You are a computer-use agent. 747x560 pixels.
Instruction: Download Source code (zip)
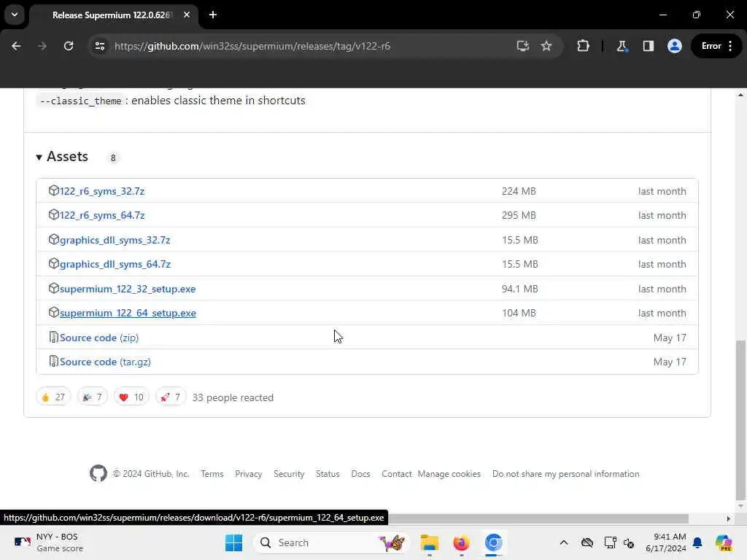(x=99, y=338)
